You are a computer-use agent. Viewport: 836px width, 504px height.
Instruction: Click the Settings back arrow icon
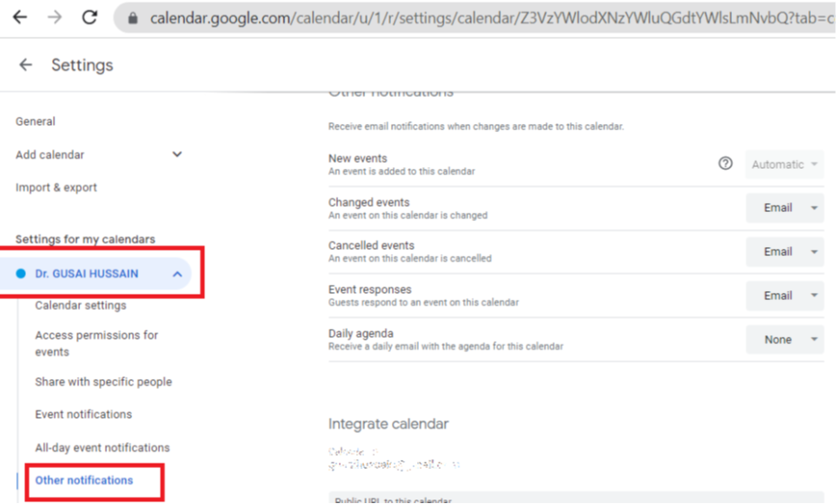pos(25,65)
